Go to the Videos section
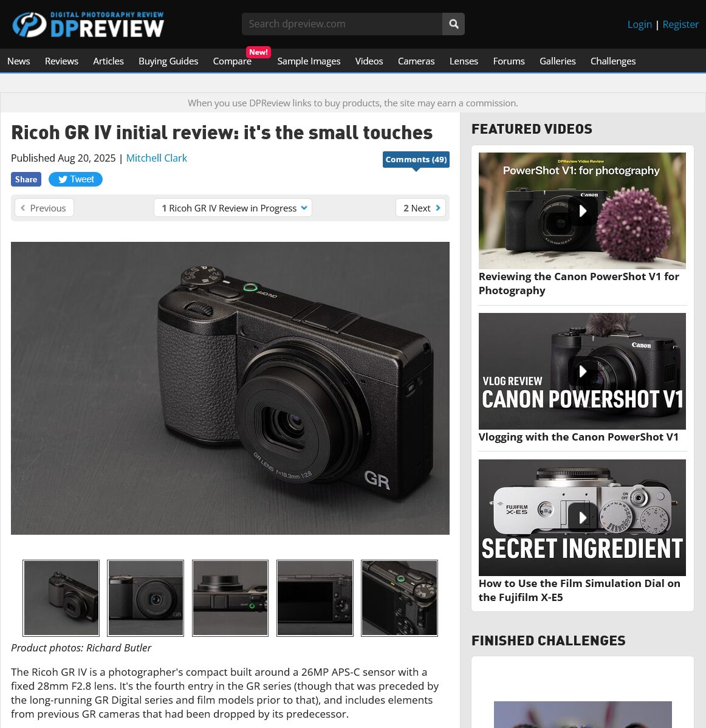706x728 pixels. point(369,61)
